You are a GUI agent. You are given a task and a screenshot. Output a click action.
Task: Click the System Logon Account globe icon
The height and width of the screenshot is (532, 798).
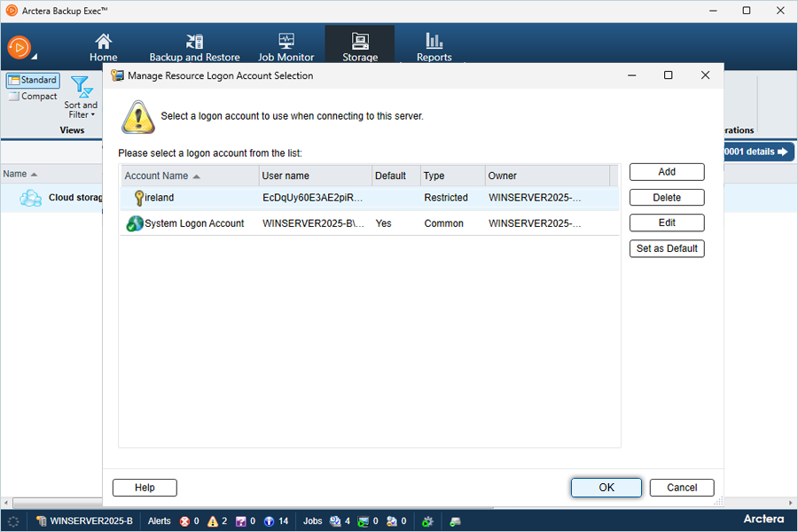click(x=135, y=223)
